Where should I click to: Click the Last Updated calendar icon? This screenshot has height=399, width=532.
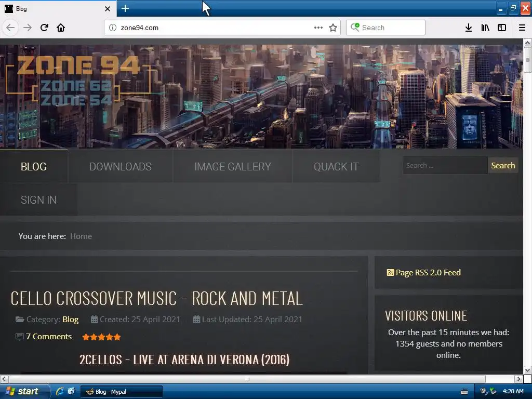click(x=196, y=320)
